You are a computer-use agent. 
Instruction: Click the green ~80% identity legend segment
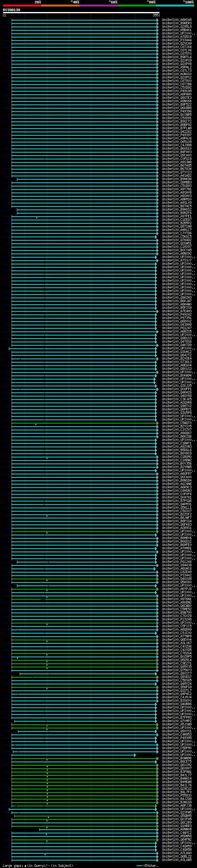click(137, 6)
